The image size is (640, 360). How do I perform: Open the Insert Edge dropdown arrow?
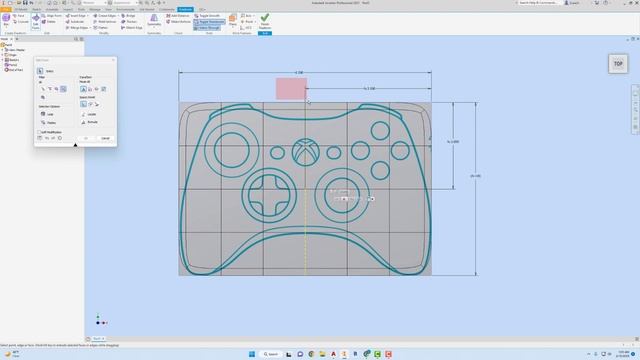(88, 16)
